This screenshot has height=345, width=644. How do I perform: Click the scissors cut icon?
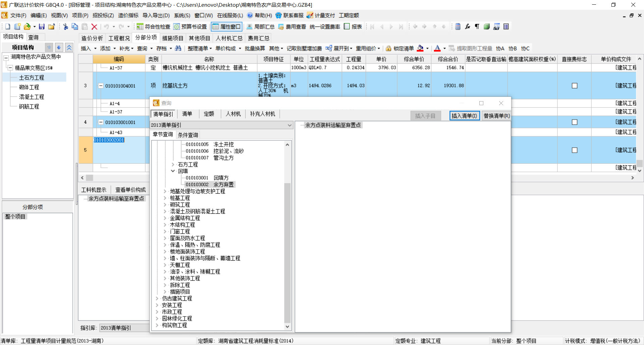pyautogui.click(x=65, y=27)
